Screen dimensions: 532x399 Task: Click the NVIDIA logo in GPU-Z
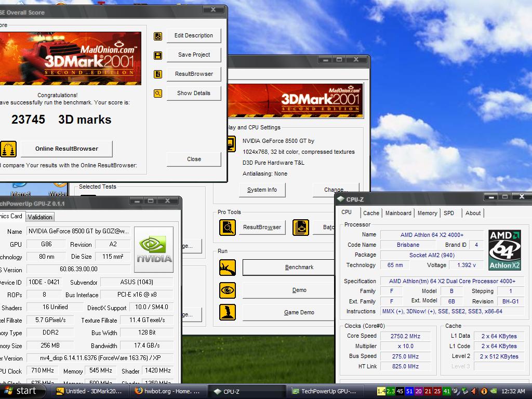click(154, 250)
